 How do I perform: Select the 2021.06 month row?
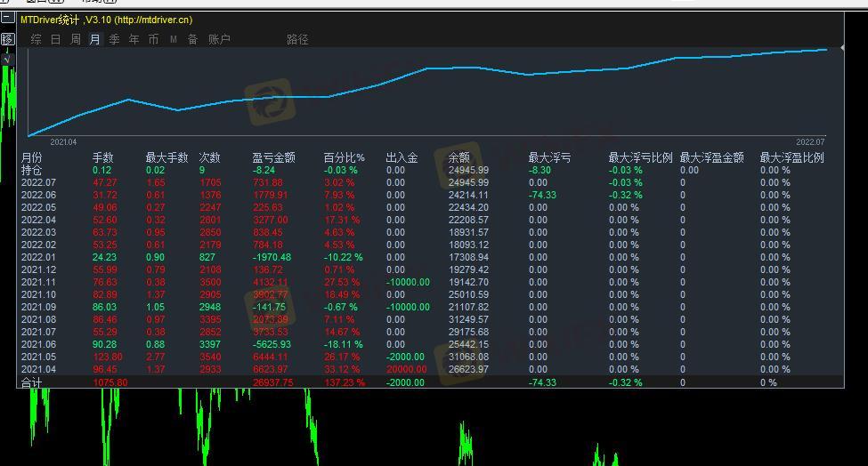pos(38,344)
